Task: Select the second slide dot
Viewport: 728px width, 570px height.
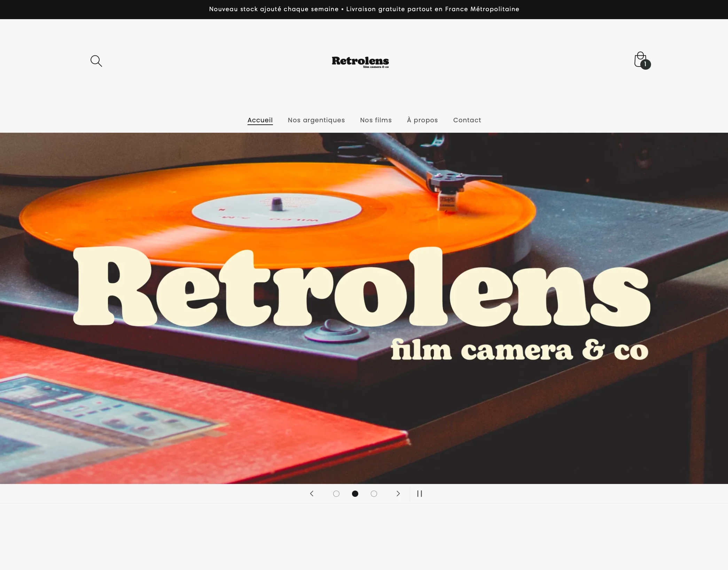Action: click(x=355, y=493)
